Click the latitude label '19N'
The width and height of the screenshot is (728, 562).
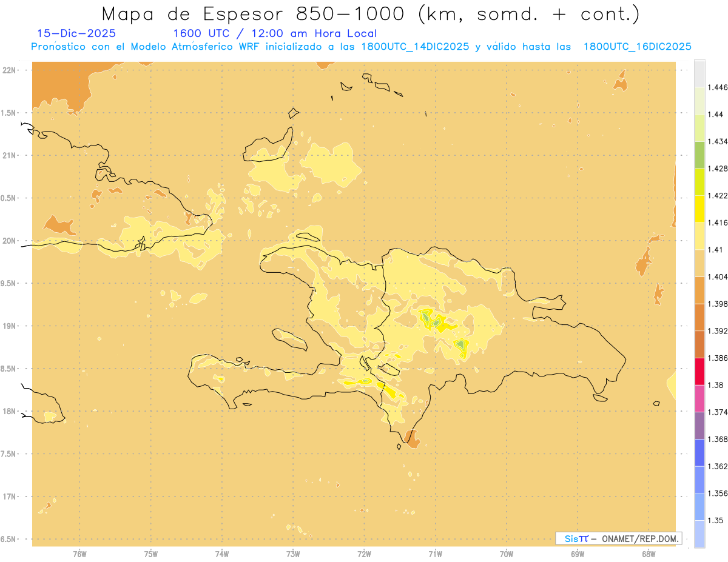[x=10, y=326]
